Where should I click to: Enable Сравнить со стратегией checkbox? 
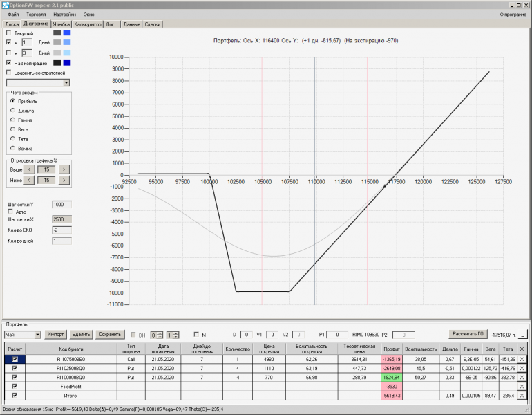[9, 73]
